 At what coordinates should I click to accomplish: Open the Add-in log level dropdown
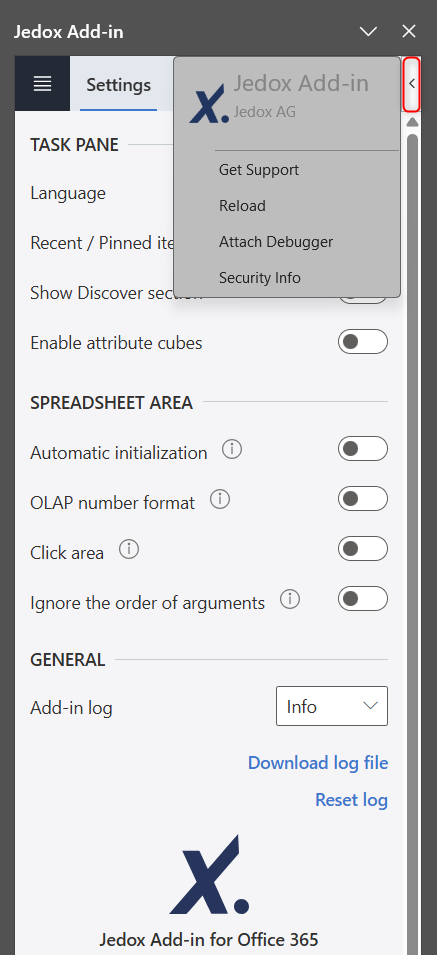click(x=332, y=706)
